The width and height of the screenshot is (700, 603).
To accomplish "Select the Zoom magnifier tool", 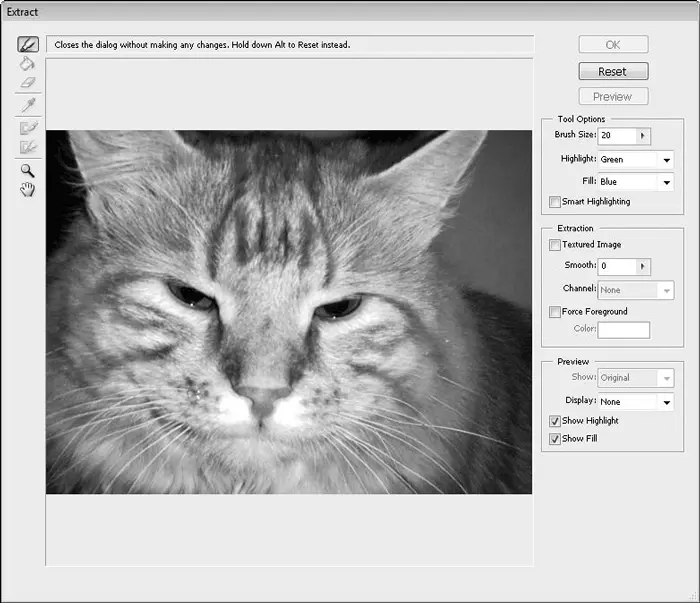I will [28, 170].
